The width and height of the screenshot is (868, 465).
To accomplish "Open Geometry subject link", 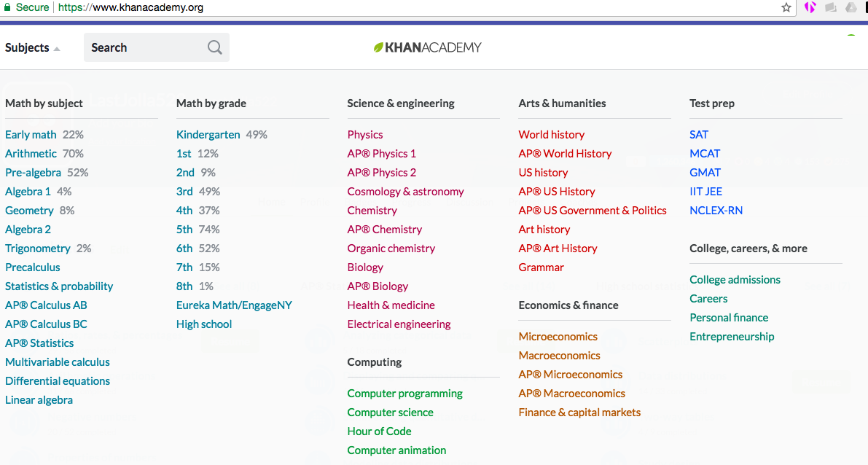I will click(x=29, y=211).
